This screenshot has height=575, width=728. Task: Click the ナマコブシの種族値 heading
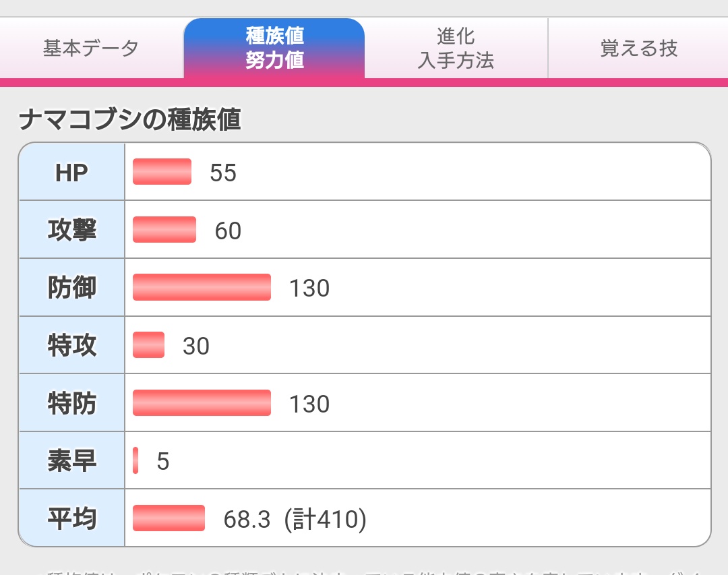[x=129, y=120]
